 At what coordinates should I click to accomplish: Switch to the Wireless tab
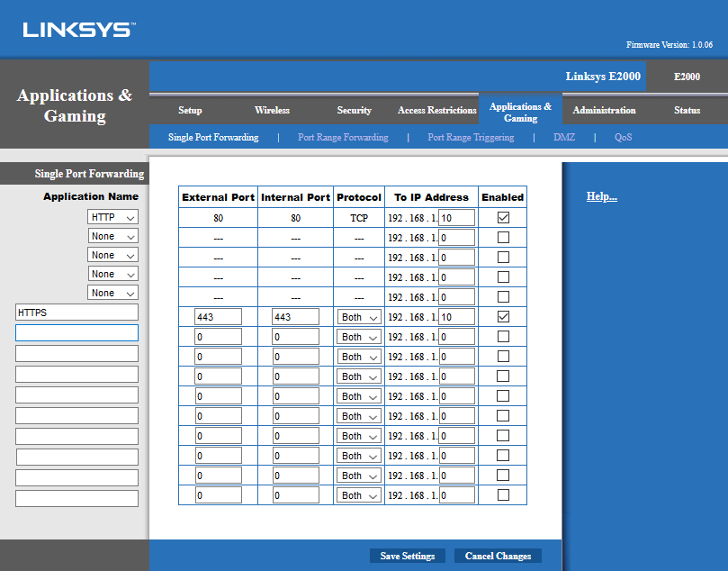click(272, 110)
